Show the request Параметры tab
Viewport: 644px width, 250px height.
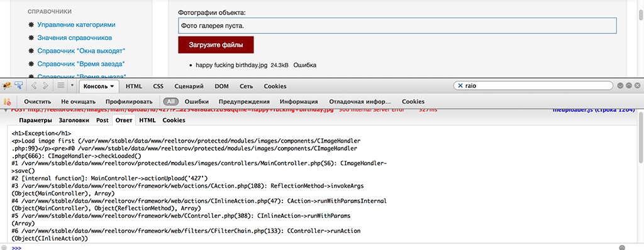click(35, 120)
